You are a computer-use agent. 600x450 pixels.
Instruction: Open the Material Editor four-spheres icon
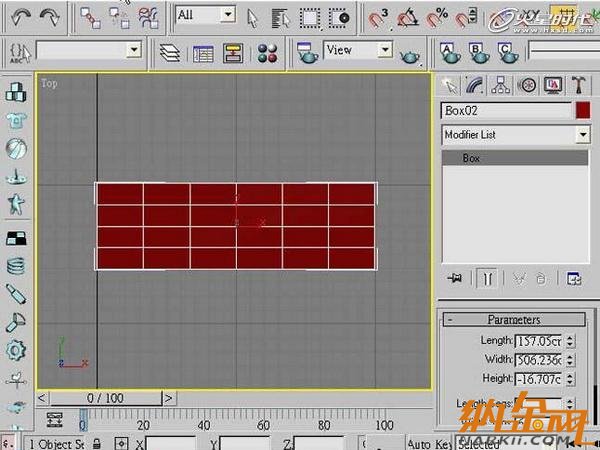267,53
